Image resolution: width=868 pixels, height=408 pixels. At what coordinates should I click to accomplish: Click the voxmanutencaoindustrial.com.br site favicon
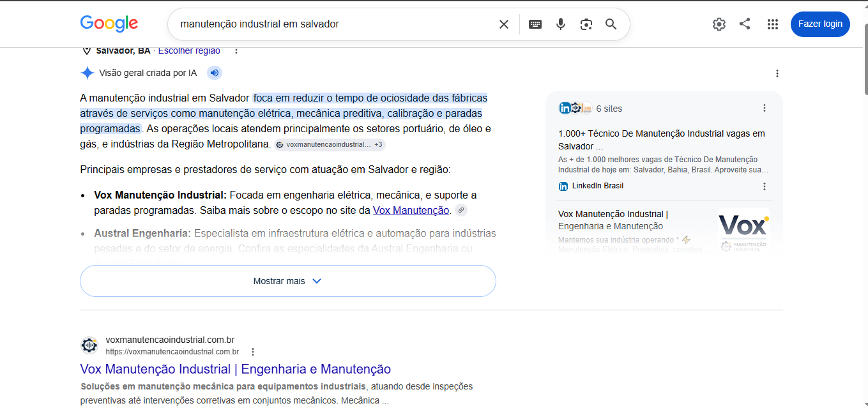point(89,345)
